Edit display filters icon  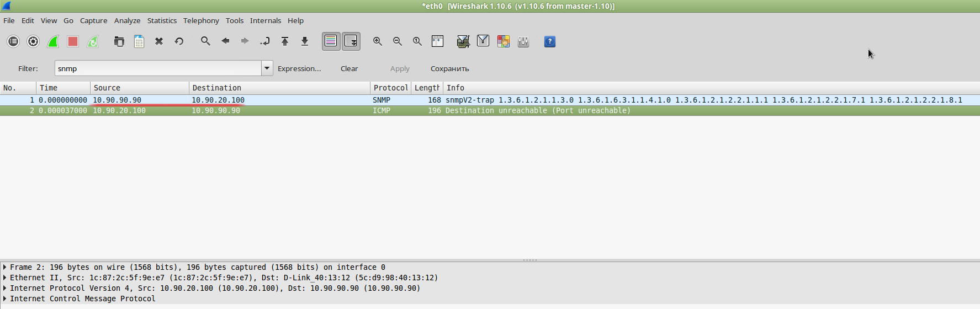tap(483, 41)
